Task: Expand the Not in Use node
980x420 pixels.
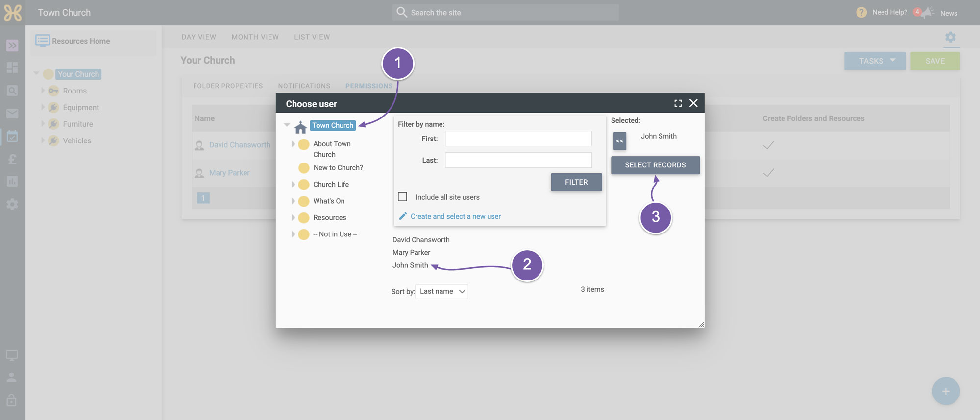Action: pos(293,234)
